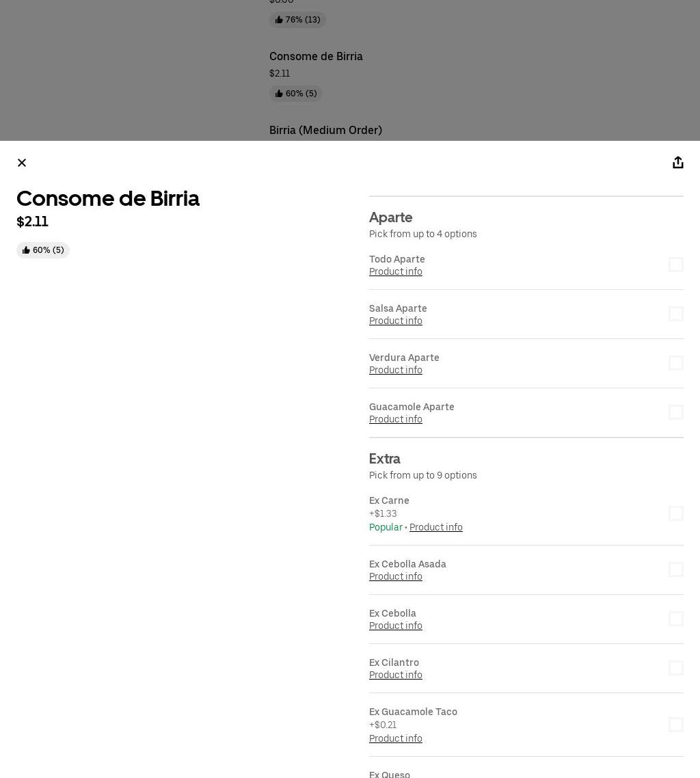This screenshot has height=778, width=700.
Task: View Product info for Ex Cilantro
Action: pyautogui.click(x=396, y=675)
